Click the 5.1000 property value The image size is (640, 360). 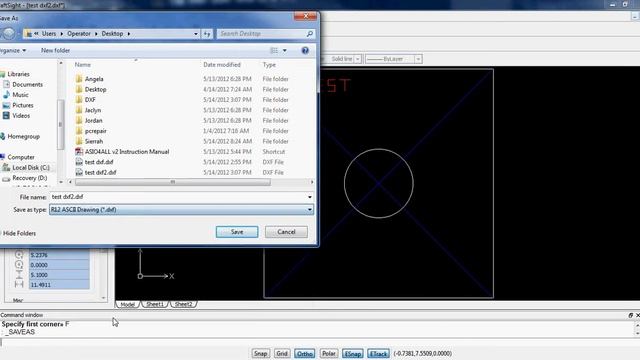tap(59, 275)
